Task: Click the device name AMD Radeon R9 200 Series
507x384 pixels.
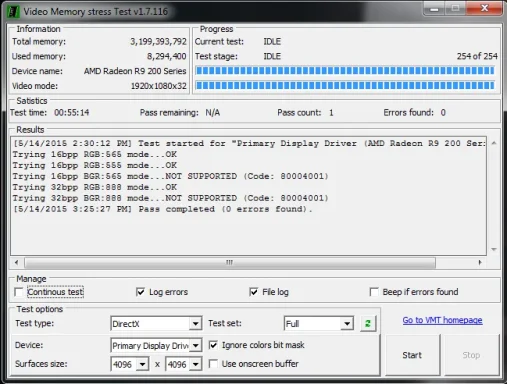Action: 135,71
